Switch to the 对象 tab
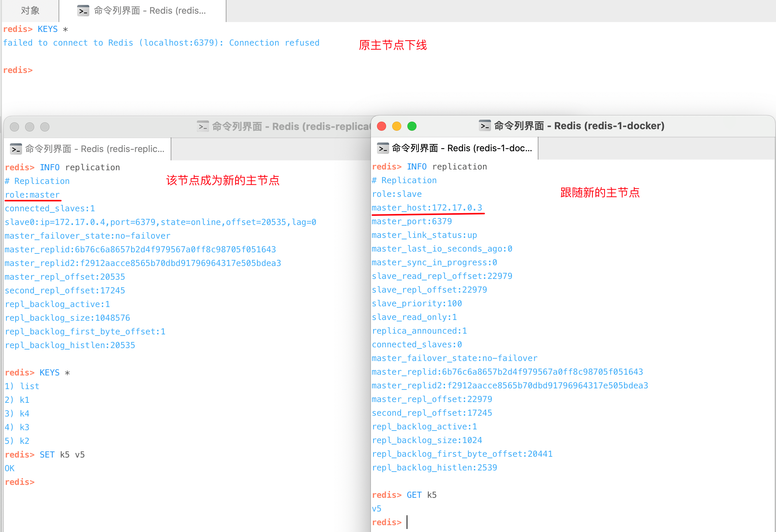 [x=30, y=11]
